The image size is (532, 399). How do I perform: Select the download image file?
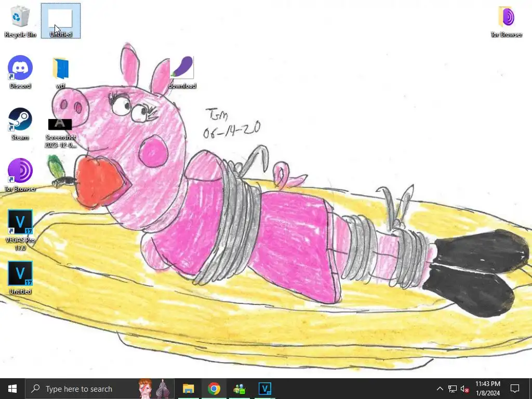(182, 73)
